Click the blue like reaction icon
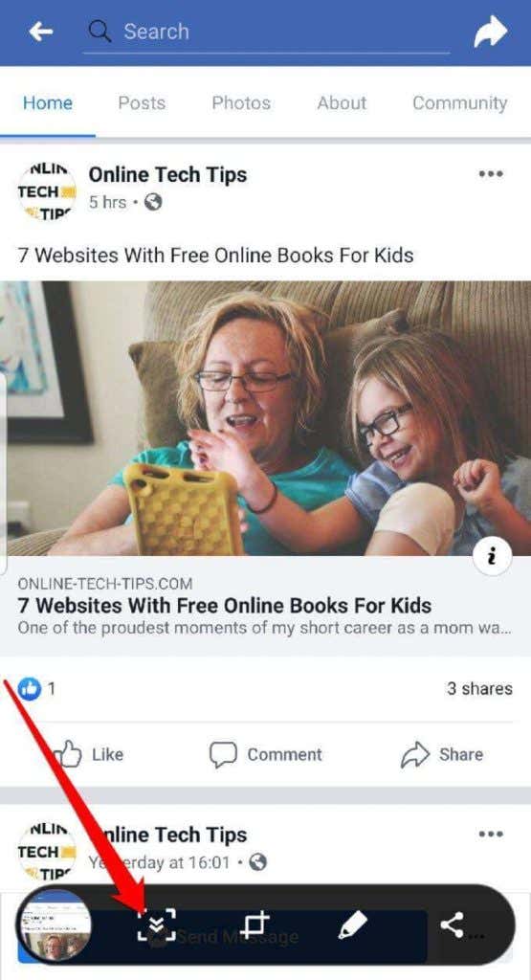This screenshot has width=531, height=980. (x=30, y=689)
